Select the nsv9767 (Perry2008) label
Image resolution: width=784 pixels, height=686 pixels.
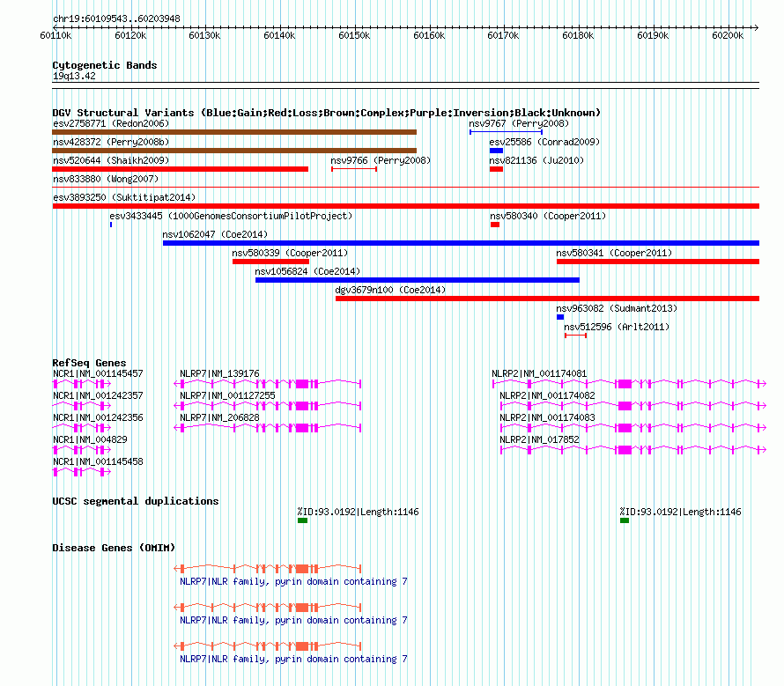519,123
